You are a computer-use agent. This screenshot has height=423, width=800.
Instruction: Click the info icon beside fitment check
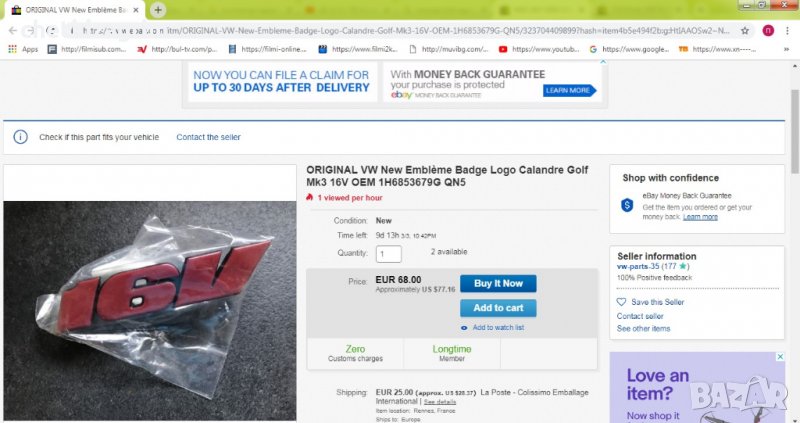pyautogui.click(x=22, y=137)
